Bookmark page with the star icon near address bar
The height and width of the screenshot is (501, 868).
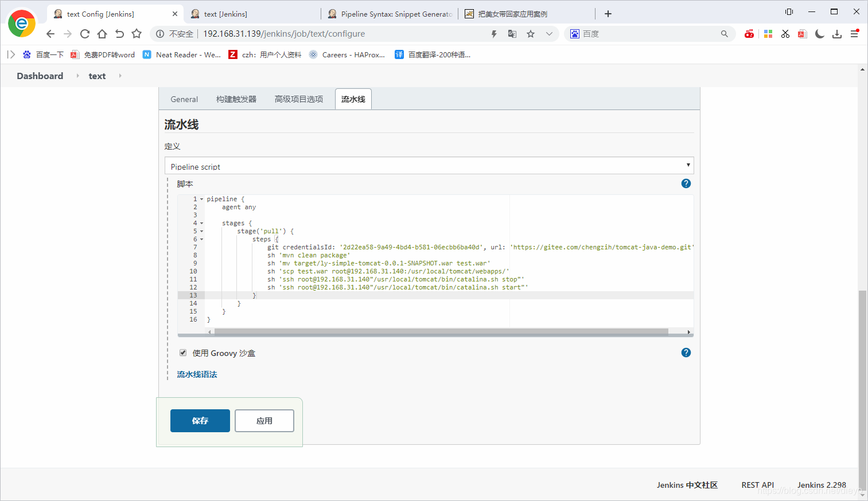(137, 34)
